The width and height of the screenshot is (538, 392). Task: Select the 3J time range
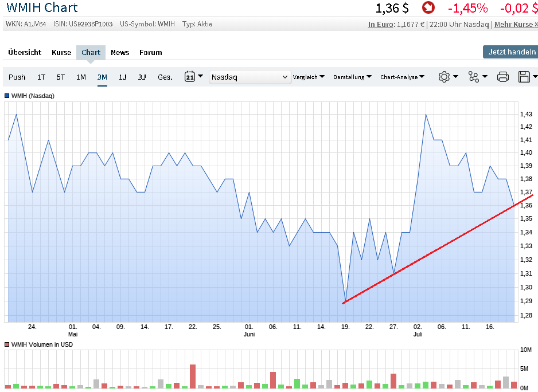[142, 77]
